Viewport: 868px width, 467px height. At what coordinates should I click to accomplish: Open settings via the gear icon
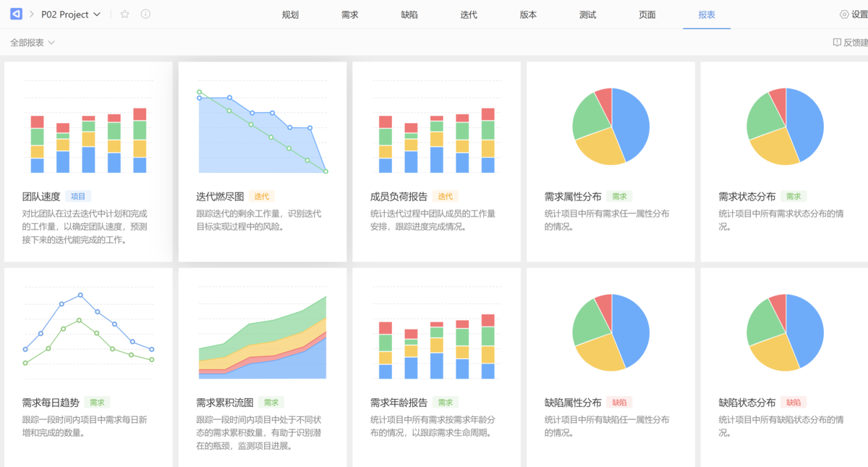tap(844, 14)
